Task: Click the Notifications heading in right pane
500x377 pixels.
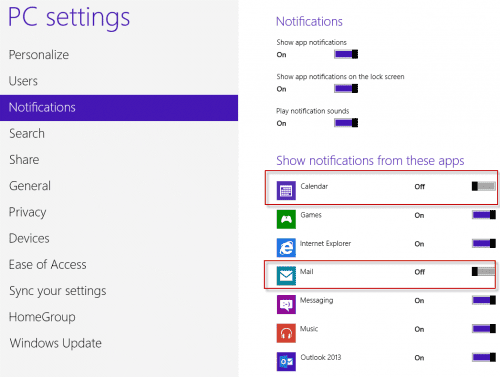Action: 309,22
